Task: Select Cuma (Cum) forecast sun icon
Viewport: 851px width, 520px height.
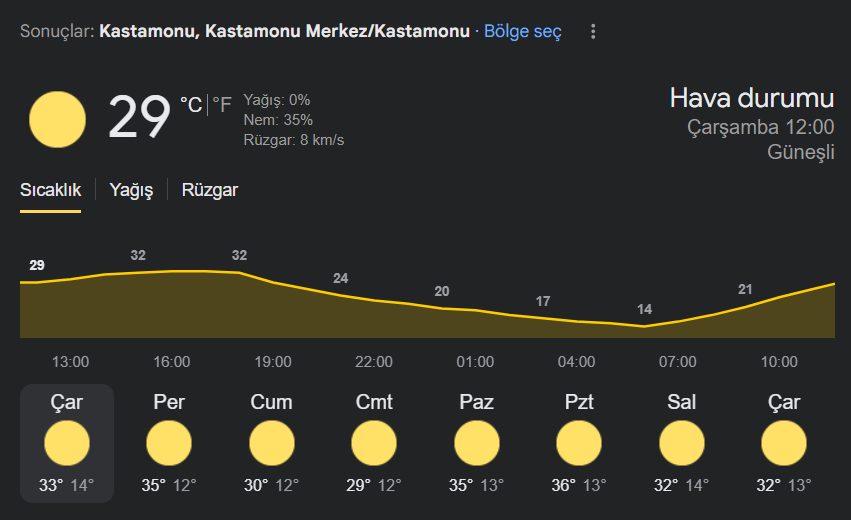Action: pos(271,443)
